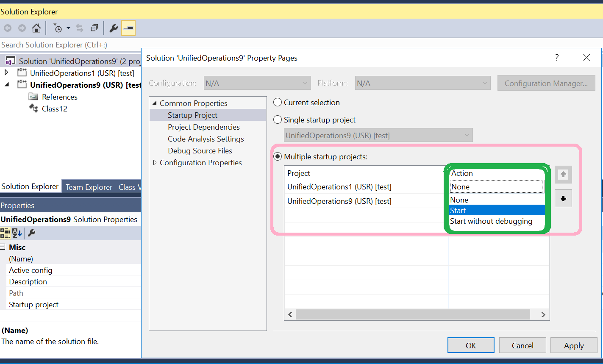
Task: Open the Action combo box for UnifiedOperations1
Action: [496, 186]
